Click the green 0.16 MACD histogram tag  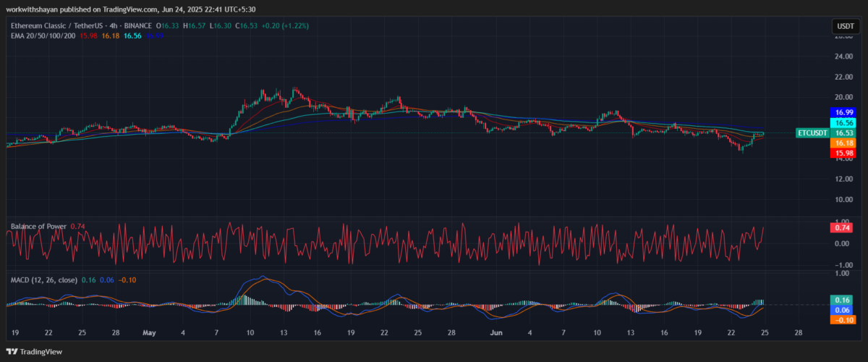(x=843, y=300)
